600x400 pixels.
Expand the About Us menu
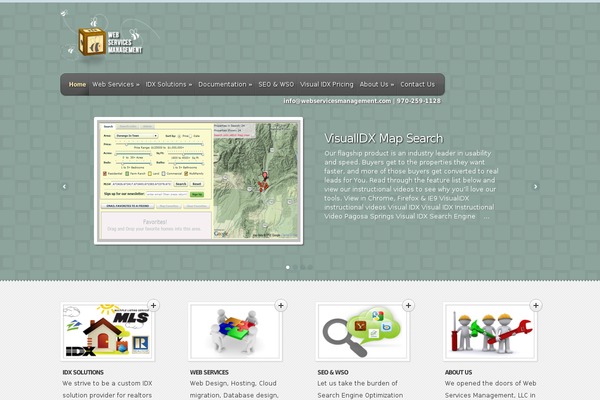377,84
